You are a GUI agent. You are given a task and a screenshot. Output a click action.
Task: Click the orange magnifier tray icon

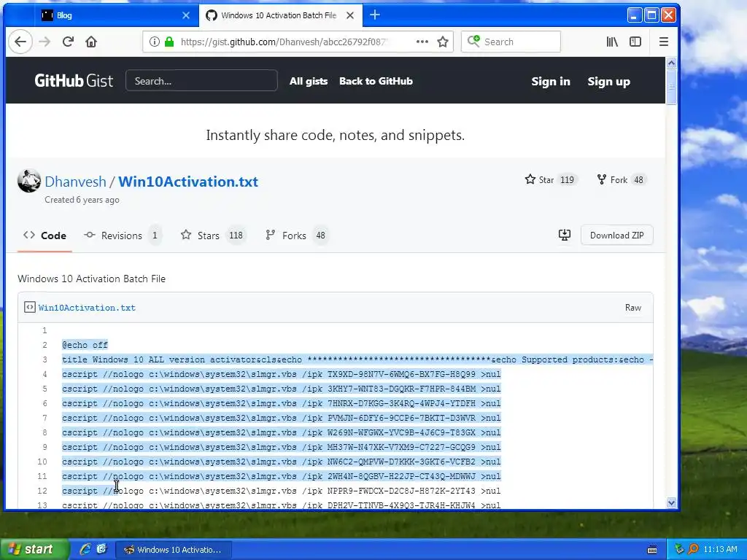pyautogui.click(x=693, y=549)
